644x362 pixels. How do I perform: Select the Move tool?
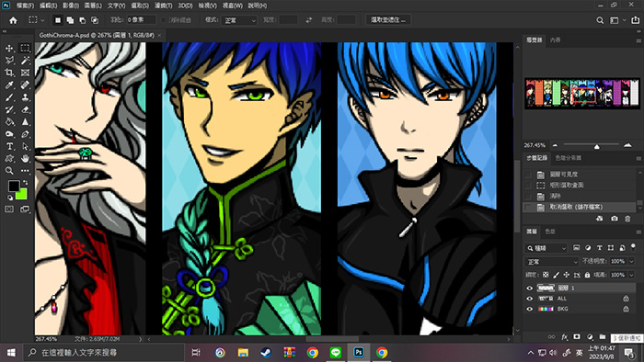[9, 49]
